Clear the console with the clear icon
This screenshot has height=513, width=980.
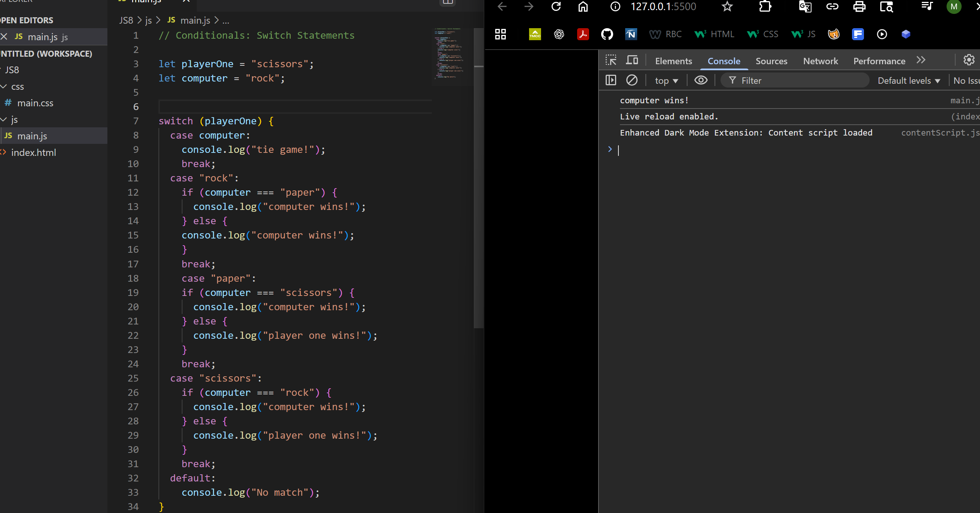coord(632,80)
